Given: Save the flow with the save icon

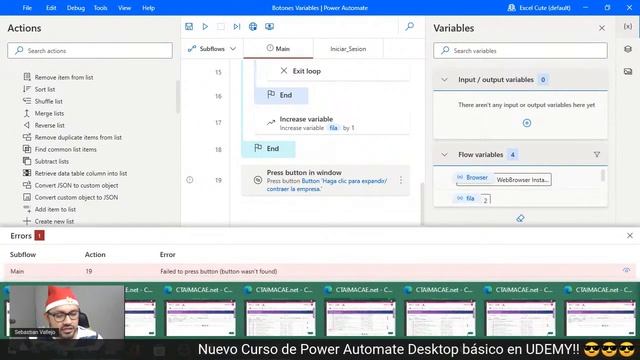Looking at the screenshot, I should [x=189, y=27].
